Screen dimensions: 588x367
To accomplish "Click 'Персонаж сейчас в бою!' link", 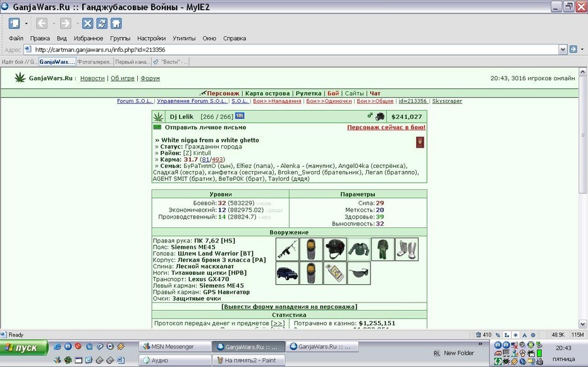I will point(386,128).
